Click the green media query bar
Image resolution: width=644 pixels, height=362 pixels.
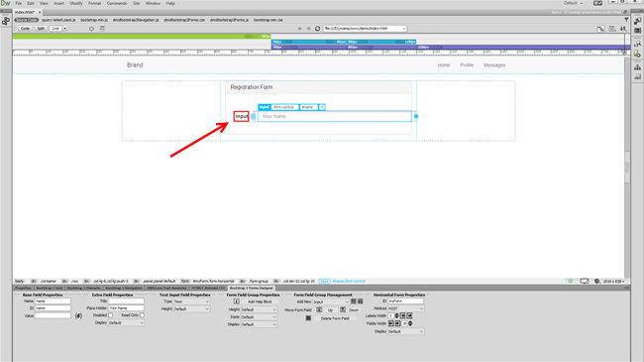[142, 36]
